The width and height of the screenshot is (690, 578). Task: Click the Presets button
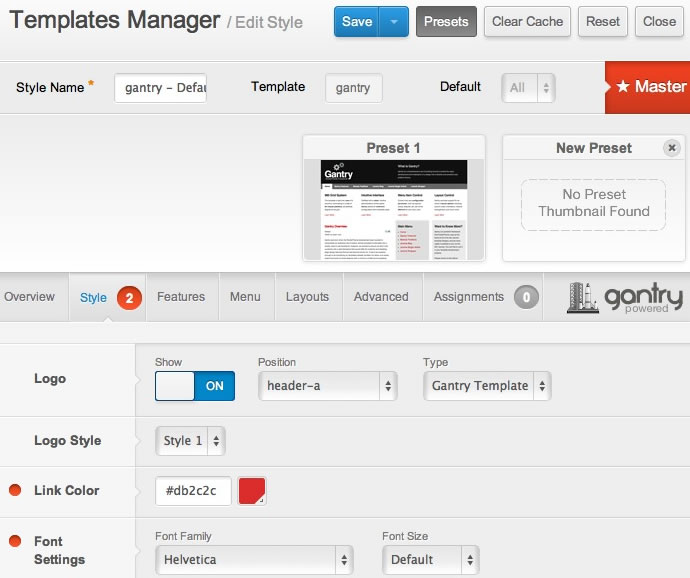pyautogui.click(x=446, y=21)
